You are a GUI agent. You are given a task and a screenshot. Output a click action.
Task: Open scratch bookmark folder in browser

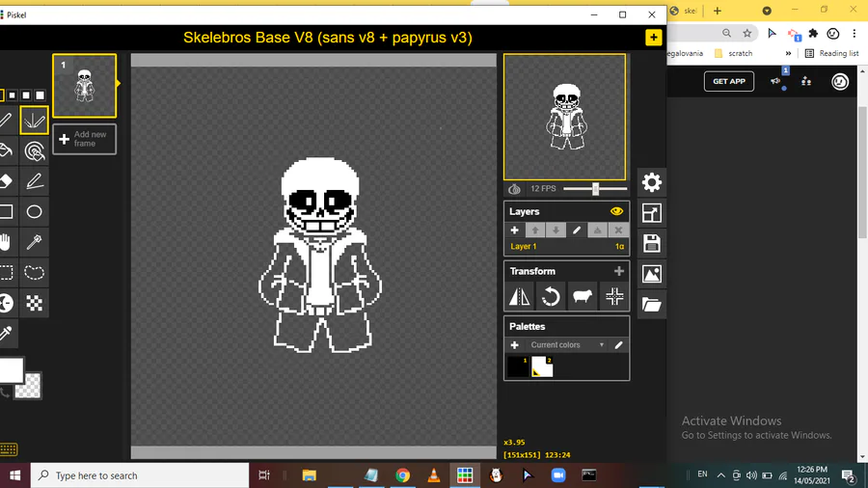tap(734, 54)
